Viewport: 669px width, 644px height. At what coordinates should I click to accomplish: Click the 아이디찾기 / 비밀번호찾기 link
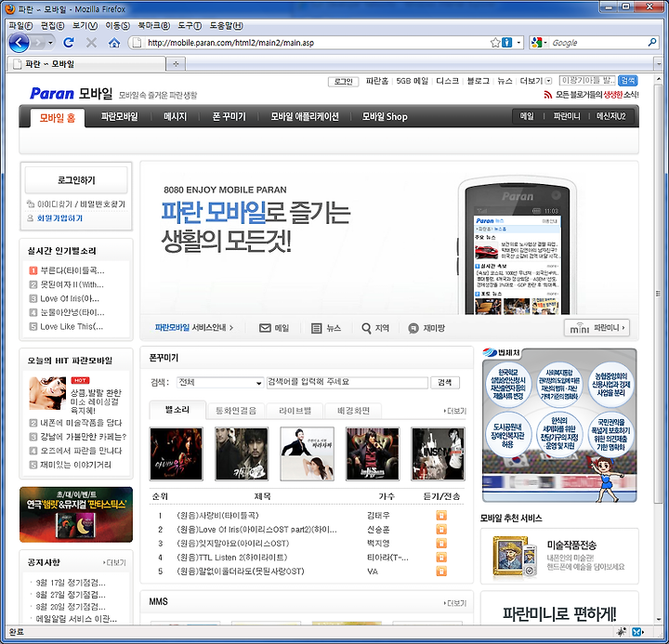coord(81,204)
